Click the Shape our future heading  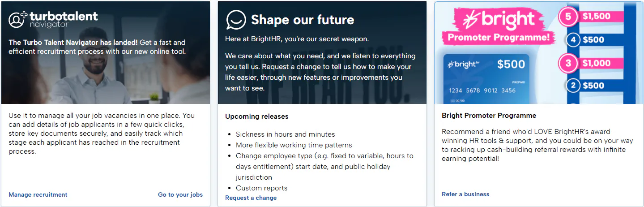303,20
